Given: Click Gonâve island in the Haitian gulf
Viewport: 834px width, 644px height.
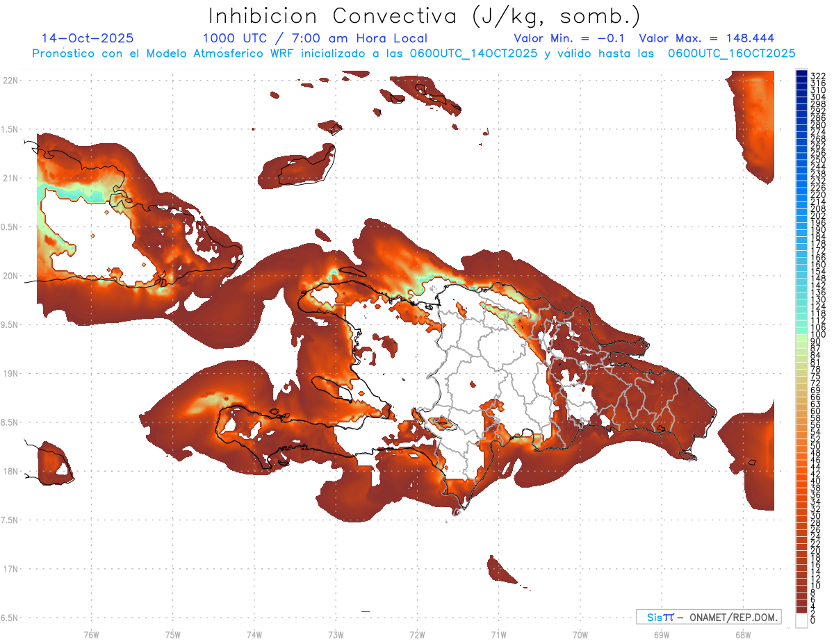Looking at the screenshot, I should pyautogui.click(x=332, y=388).
